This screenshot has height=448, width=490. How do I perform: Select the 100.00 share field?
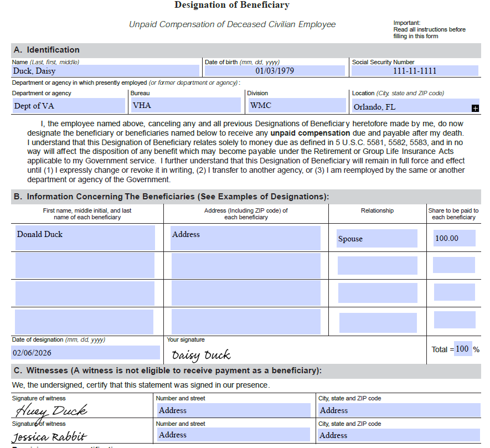[455, 238]
